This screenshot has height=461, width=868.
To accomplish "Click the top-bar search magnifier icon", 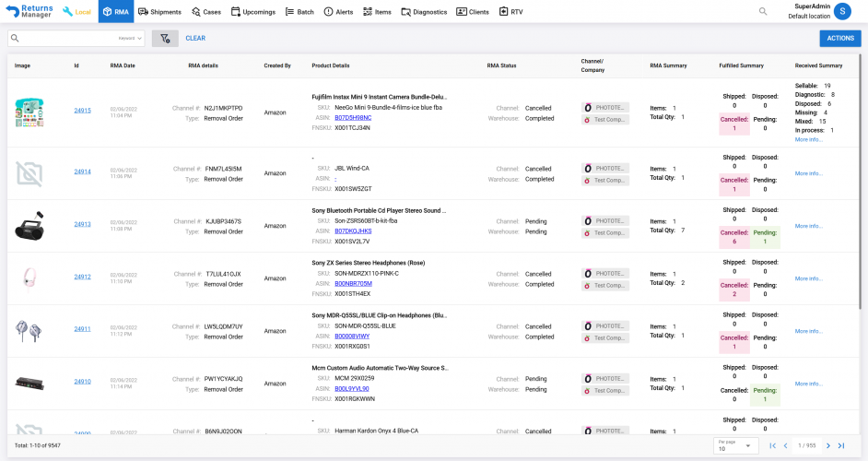I will (763, 11).
